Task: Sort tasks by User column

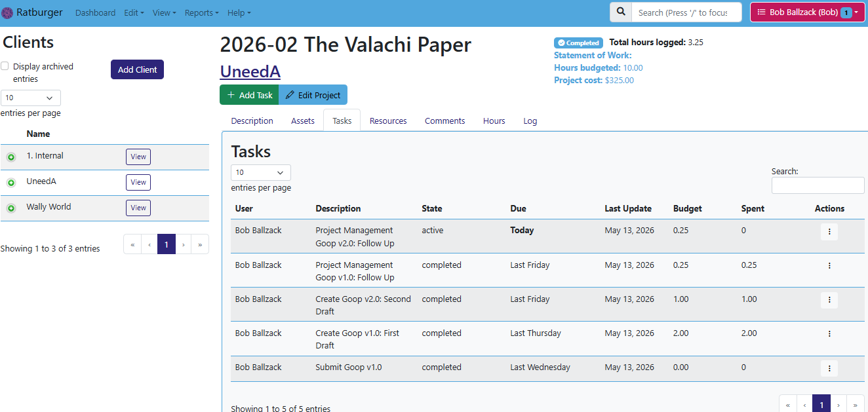Action: pyautogui.click(x=244, y=208)
